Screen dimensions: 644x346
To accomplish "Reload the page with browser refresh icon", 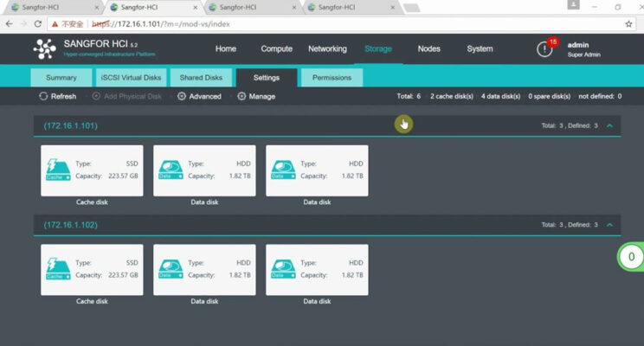I will pos(38,24).
